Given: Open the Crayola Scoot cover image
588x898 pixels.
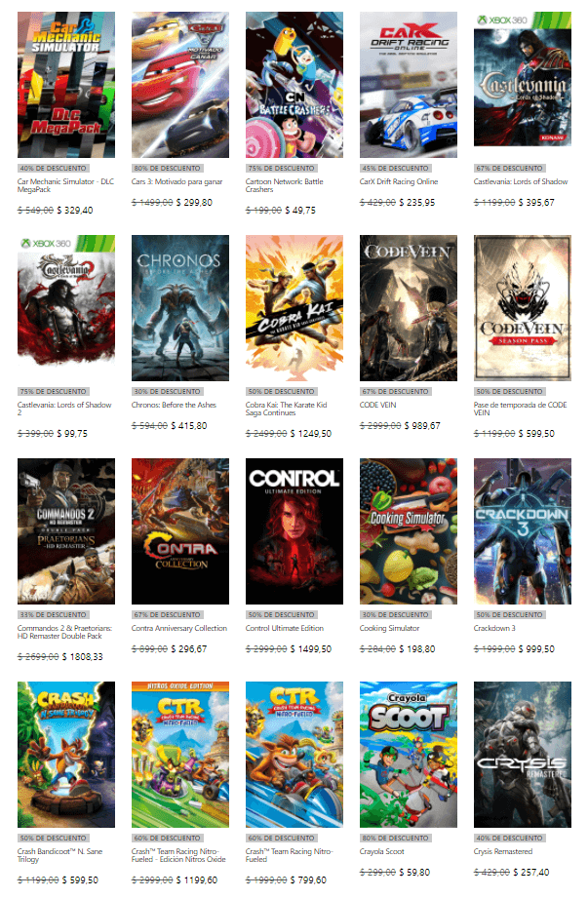Looking at the screenshot, I should pos(409,755).
